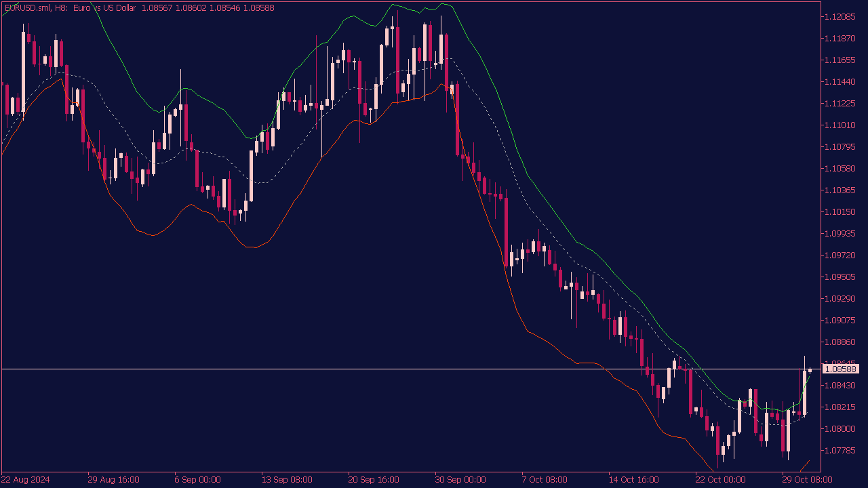Click price scale value 1.07785
This screenshot has width=868, height=488.
coord(841,451)
